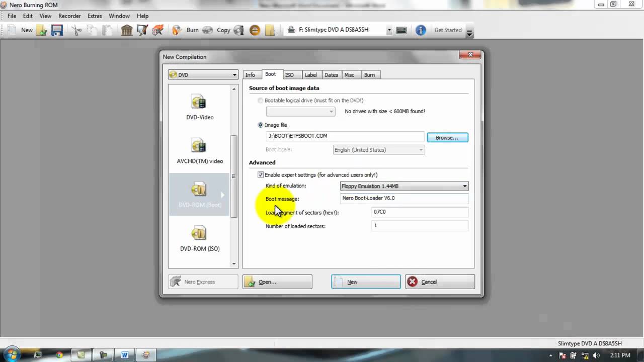This screenshot has height=362, width=644.
Task: Show hidden system tray icons
Action: point(551,355)
